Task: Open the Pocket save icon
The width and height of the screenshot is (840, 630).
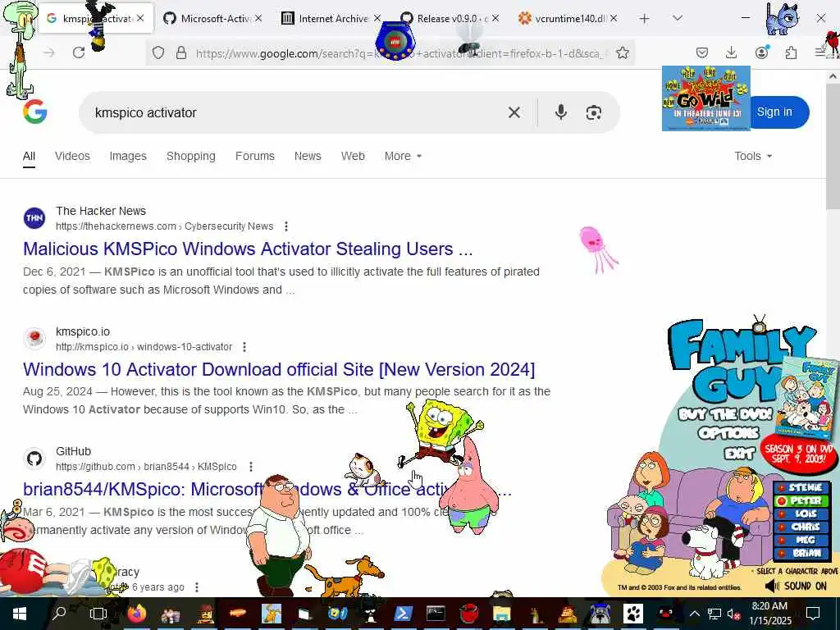Action: 702,52
